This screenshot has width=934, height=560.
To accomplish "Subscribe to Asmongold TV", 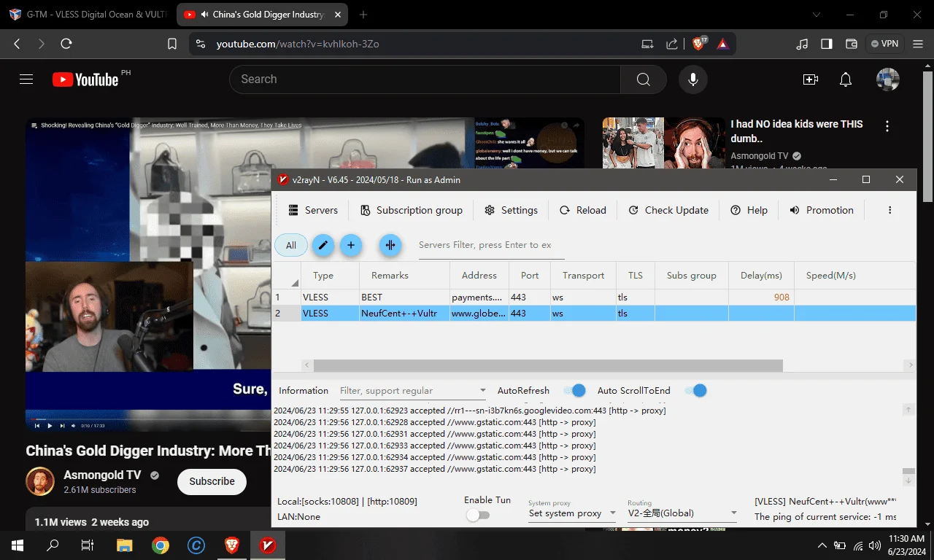I will point(212,481).
